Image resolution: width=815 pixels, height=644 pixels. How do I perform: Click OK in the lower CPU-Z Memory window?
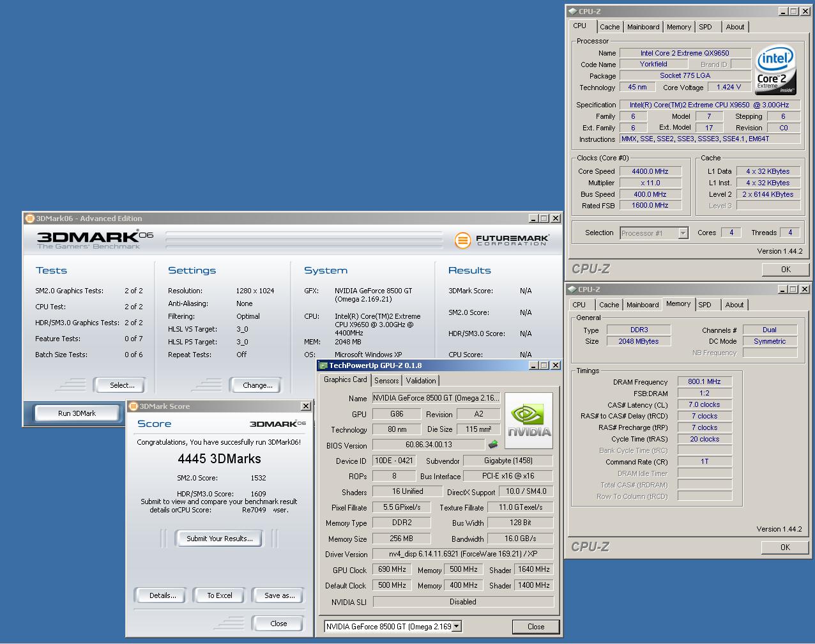pos(785,548)
